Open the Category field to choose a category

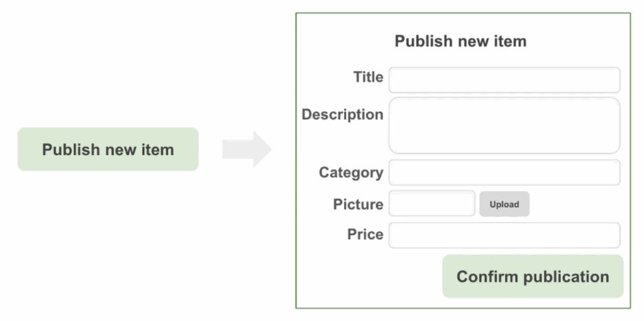tap(504, 173)
